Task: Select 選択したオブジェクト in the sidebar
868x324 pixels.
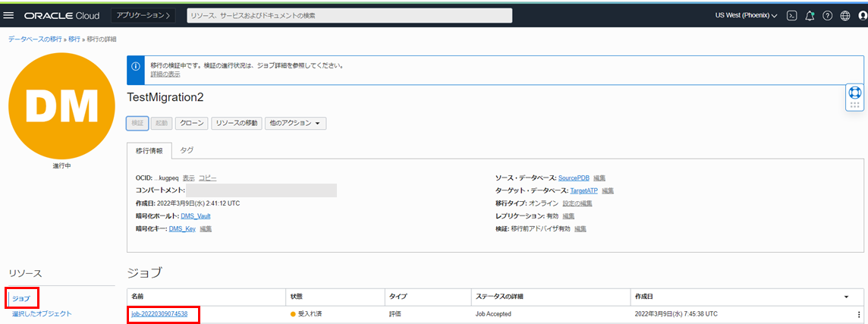Action: [42, 313]
